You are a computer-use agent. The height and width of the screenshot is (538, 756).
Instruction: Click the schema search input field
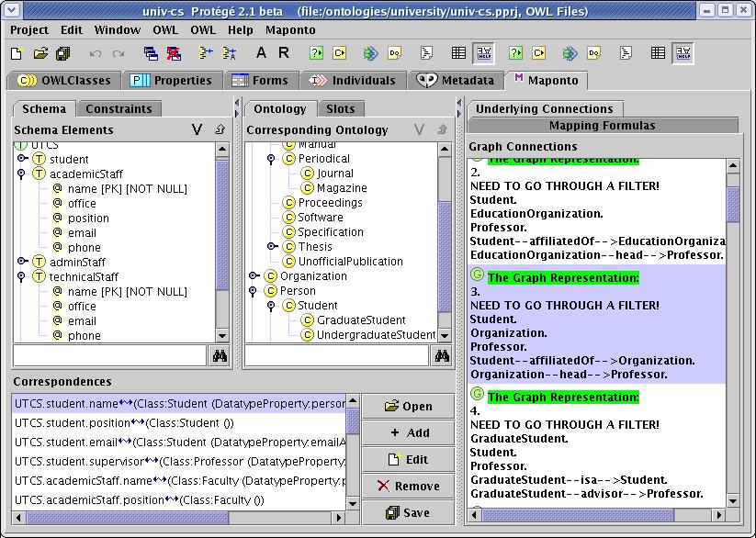point(110,356)
